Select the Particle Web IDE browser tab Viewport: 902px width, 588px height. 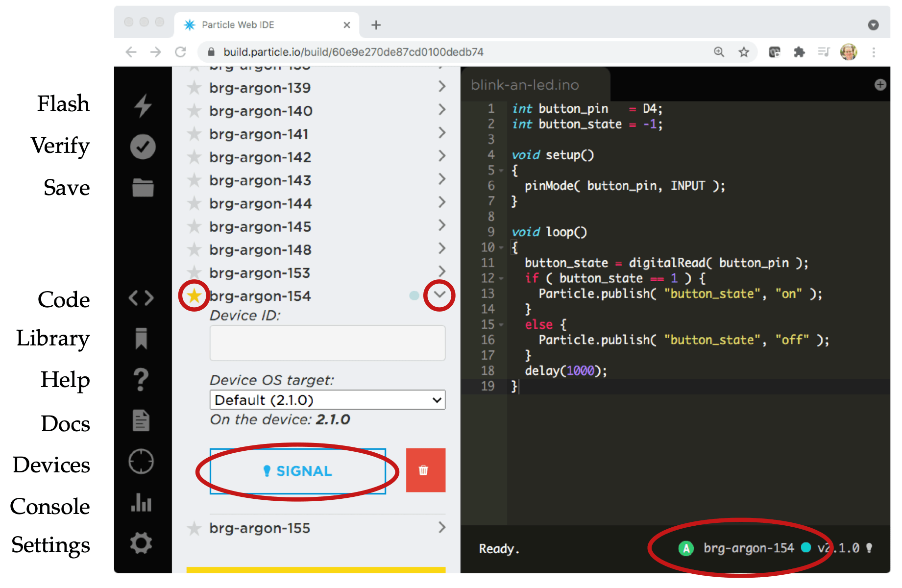pyautogui.click(x=267, y=24)
